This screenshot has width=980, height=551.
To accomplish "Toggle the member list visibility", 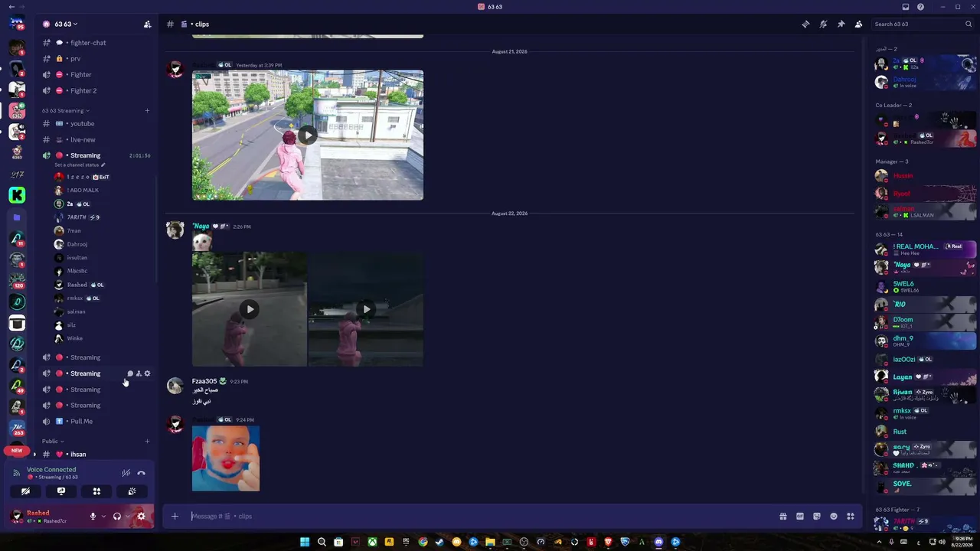I will pos(858,24).
